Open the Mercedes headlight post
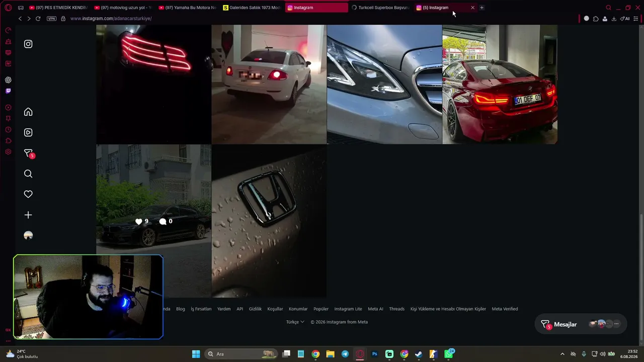The width and height of the screenshot is (644, 362). coord(384,84)
